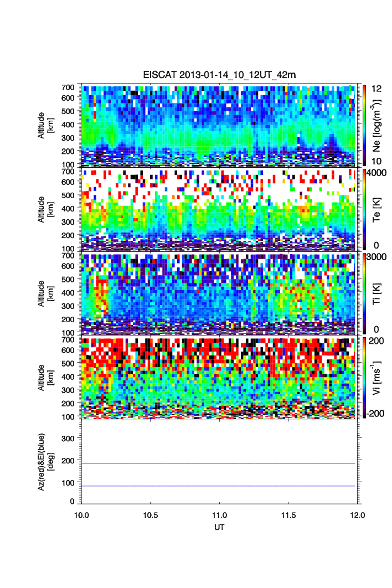Click the 12.0 tick label on time axis

click(x=358, y=515)
